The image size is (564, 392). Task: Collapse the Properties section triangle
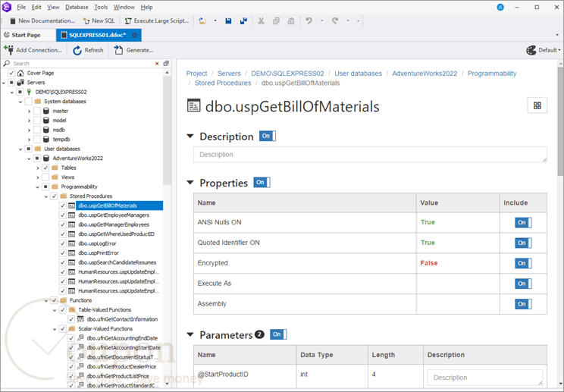click(x=190, y=183)
